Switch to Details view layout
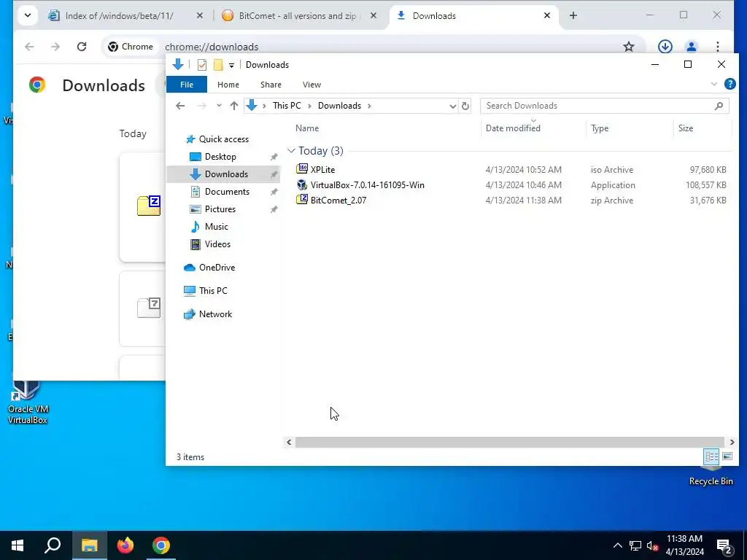This screenshot has width=747, height=560. [712, 456]
